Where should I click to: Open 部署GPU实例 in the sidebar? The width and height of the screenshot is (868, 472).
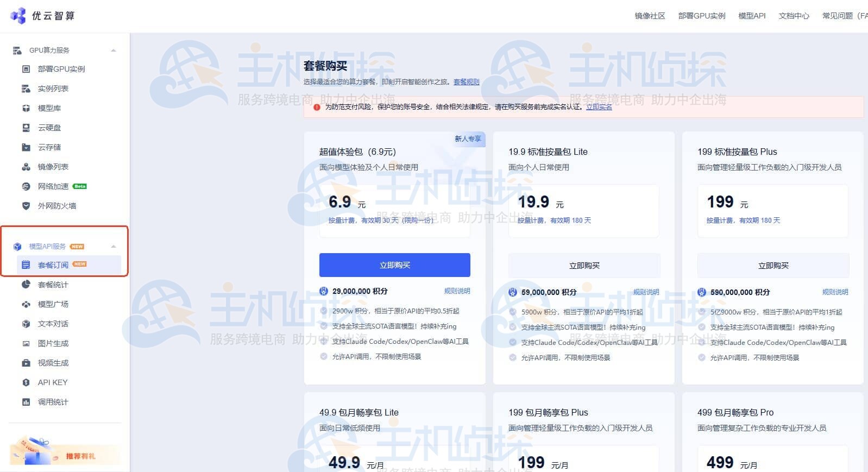pos(61,69)
